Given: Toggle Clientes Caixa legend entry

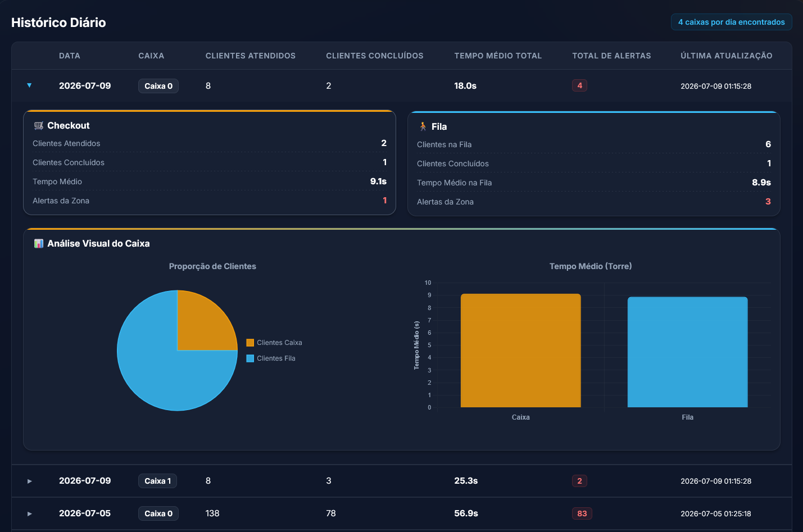Looking at the screenshot, I should coord(274,343).
